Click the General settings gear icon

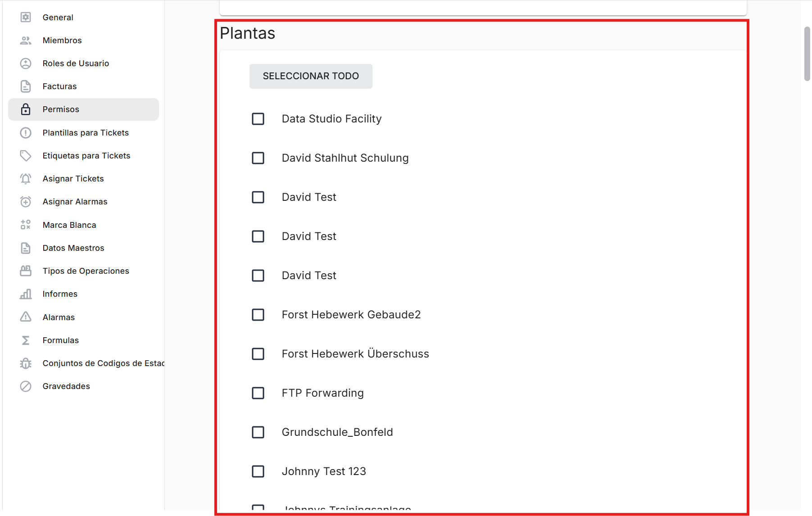click(x=26, y=18)
